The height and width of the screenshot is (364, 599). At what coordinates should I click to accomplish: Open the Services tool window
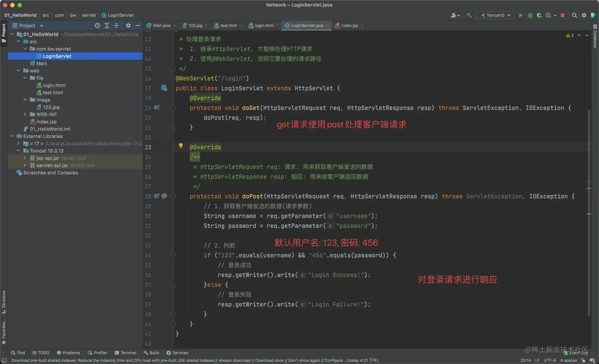pyautogui.click(x=177, y=353)
